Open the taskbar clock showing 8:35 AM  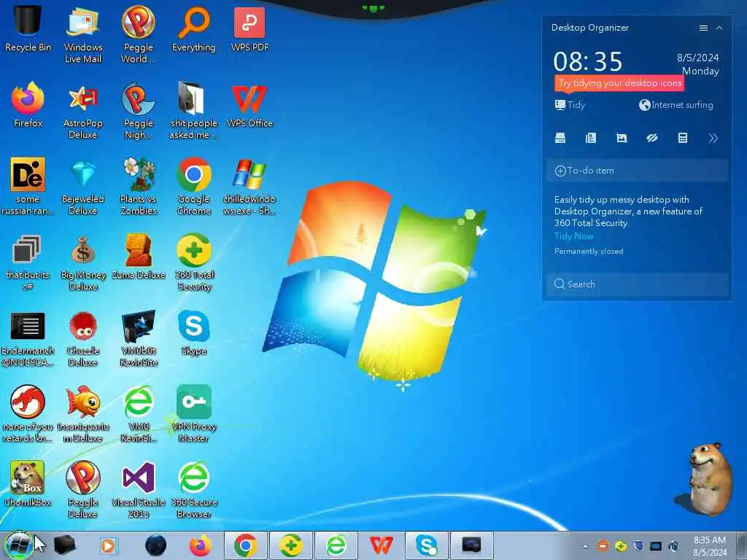pyautogui.click(x=710, y=546)
